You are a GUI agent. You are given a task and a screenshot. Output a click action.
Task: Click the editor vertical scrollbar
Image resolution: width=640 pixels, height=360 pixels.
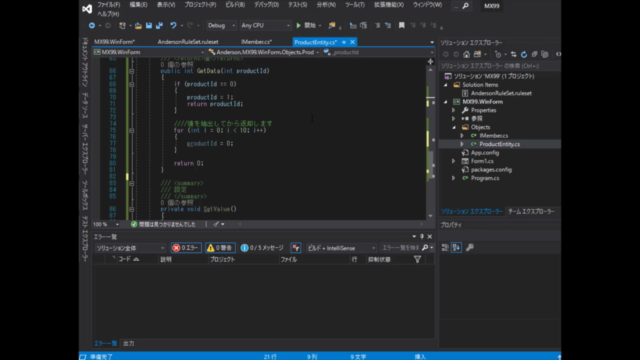click(431, 143)
